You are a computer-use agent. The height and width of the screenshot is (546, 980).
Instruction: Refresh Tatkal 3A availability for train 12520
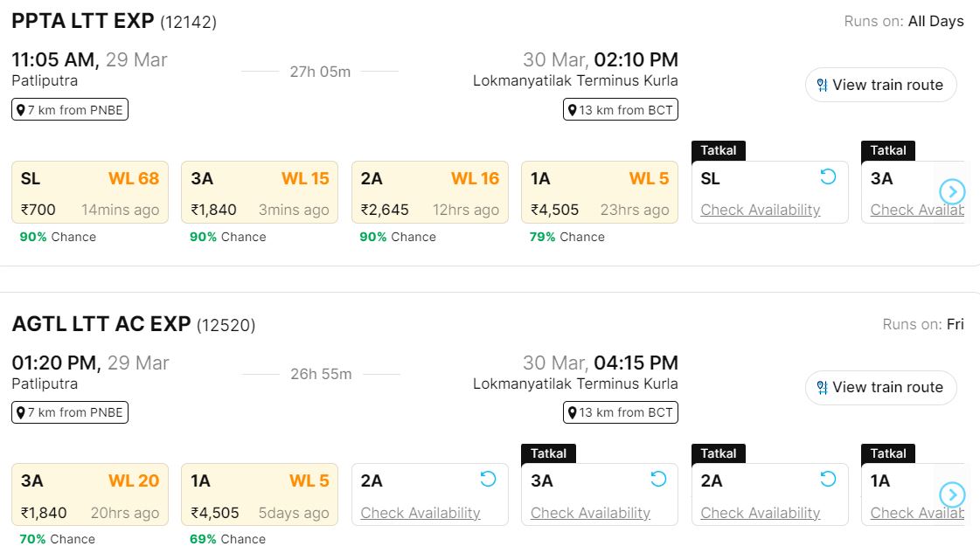(x=658, y=480)
